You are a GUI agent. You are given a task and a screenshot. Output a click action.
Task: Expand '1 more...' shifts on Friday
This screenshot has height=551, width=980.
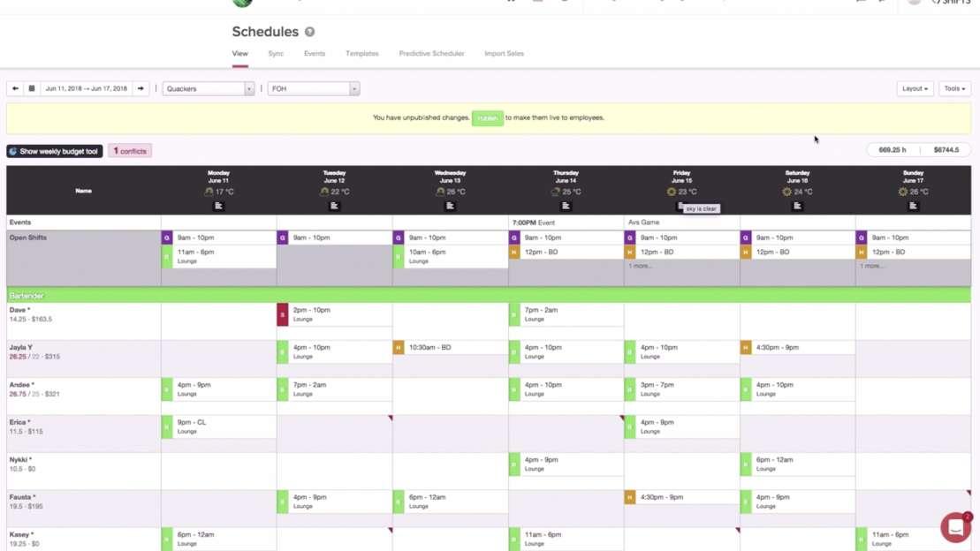pos(641,266)
